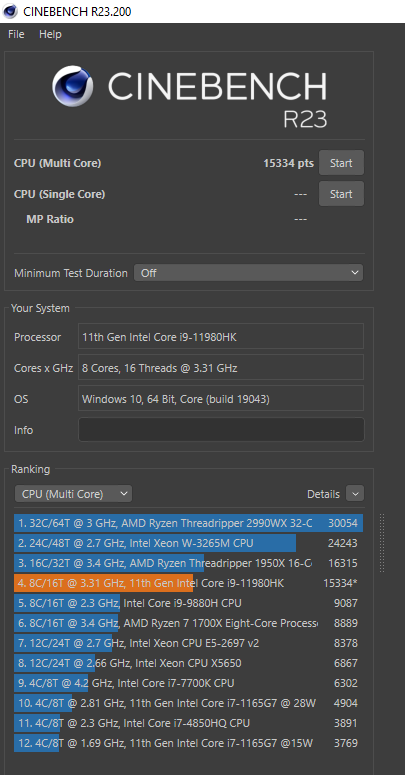Select the i7-1165G7 @15W ranking entry
The image size is (405, 775).
(188, 743)
